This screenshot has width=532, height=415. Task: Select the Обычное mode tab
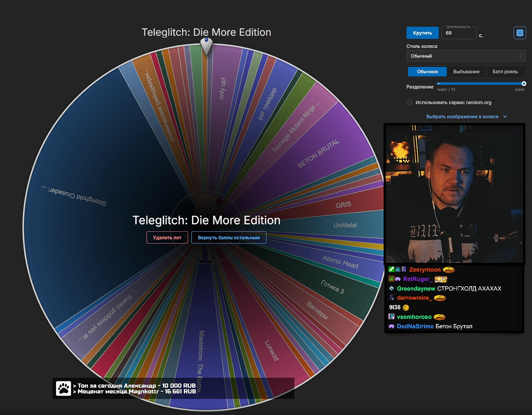[427, 72]
